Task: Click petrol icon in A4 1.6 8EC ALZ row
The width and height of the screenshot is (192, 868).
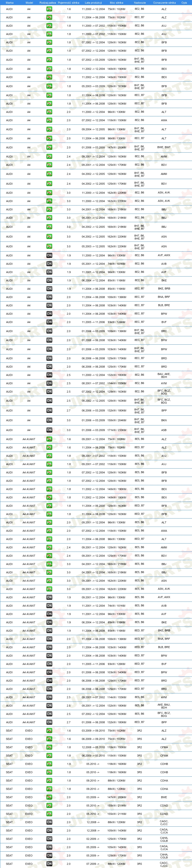Action: (49, 18)
